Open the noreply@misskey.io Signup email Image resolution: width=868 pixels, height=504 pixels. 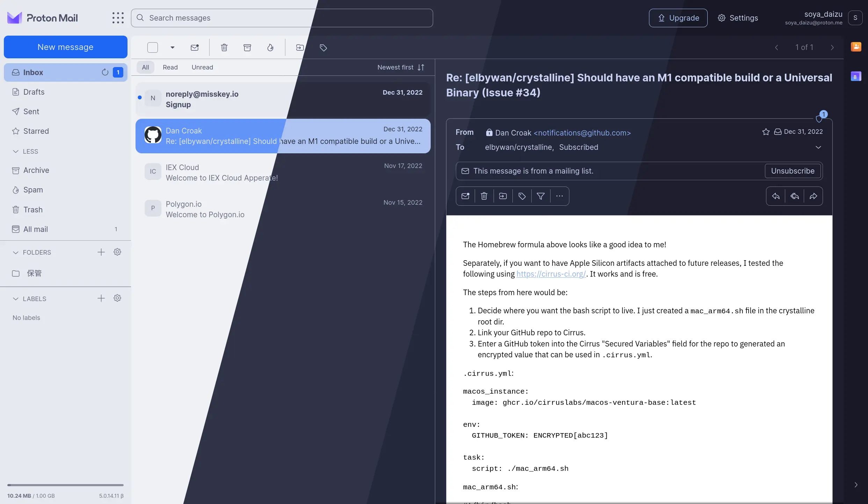283,99
